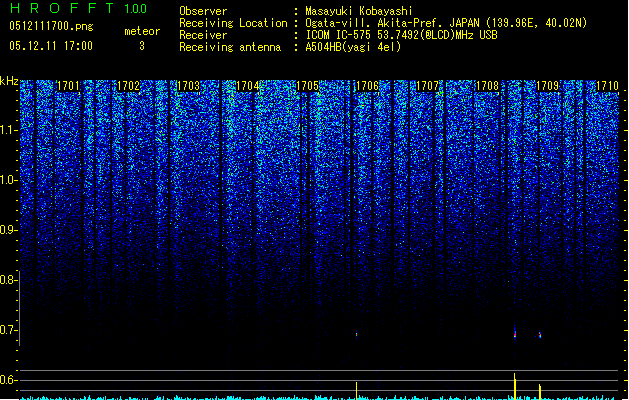
Task: Click the meteor echo below the 1709 marker
Action: click(x=540, y=334)
